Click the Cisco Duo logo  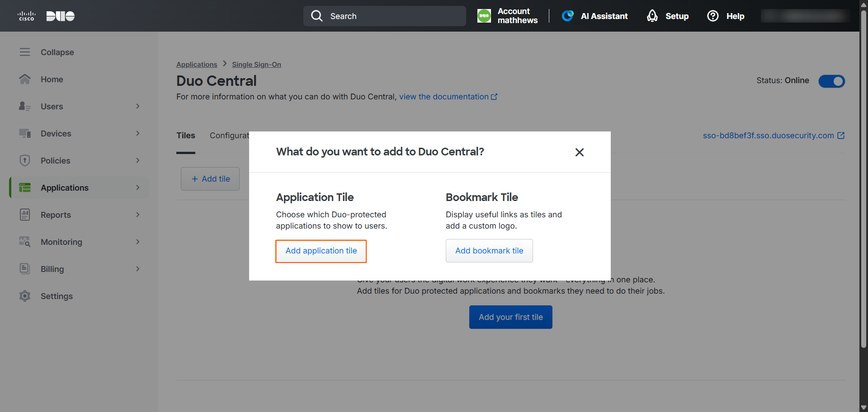pos(46,16)
